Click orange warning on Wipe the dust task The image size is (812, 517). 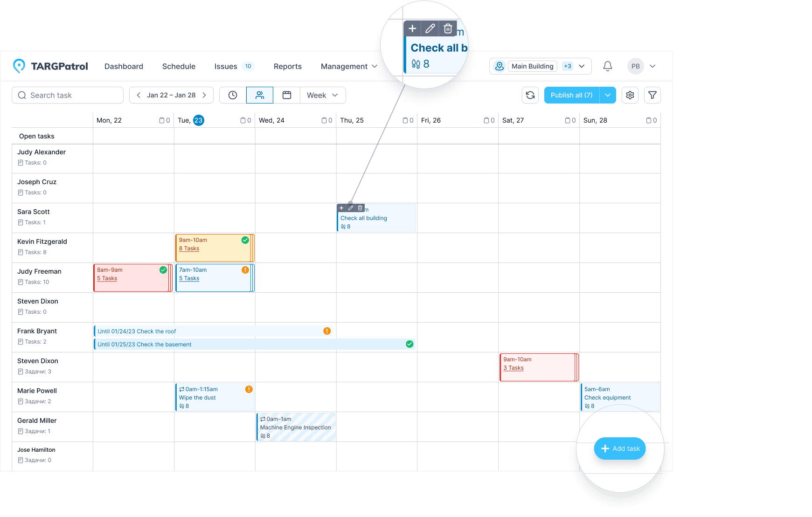[249, 389]
